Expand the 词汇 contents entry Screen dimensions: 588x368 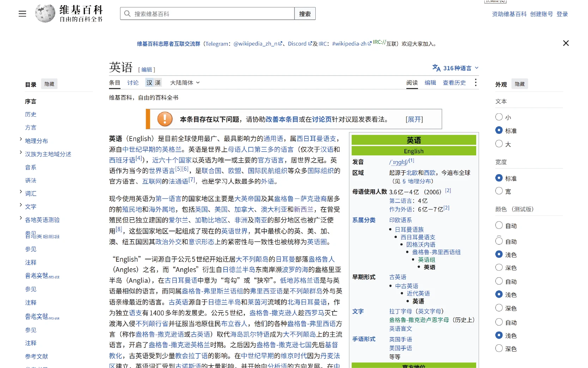[x=21, y=192]
